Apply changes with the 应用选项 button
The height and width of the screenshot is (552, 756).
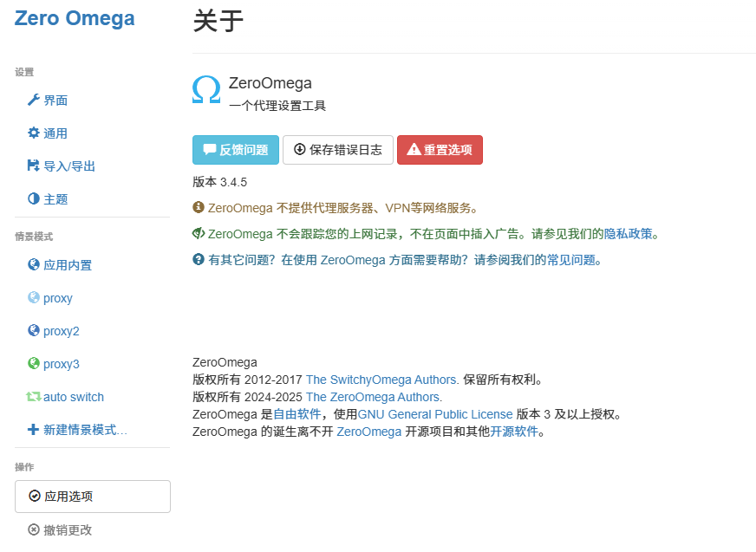(x=92, y=496)
